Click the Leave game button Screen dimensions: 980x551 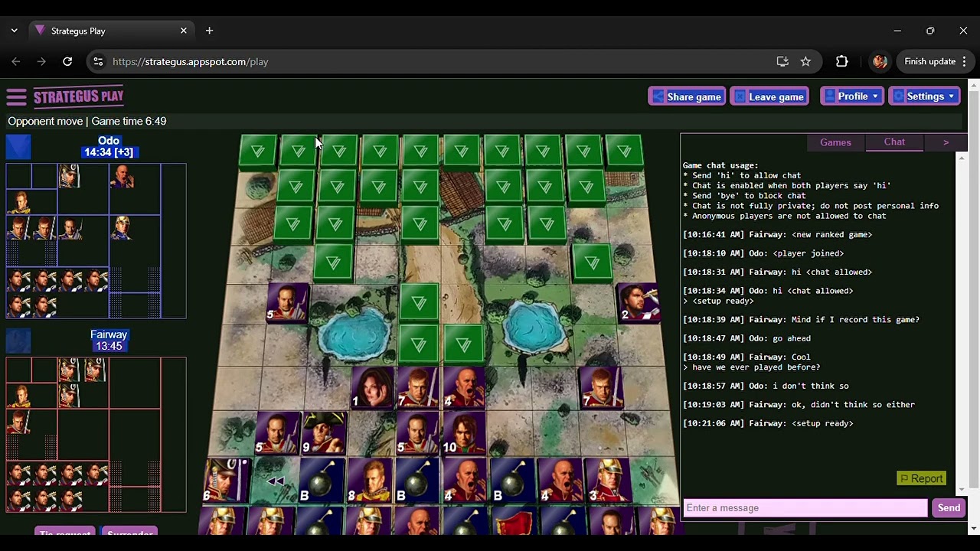[x=769, y=96]
